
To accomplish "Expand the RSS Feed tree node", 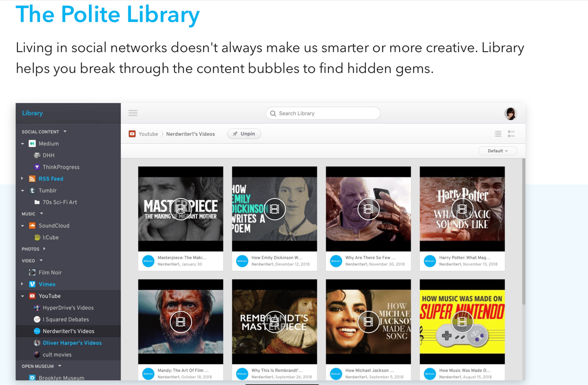I will (22, 178).
